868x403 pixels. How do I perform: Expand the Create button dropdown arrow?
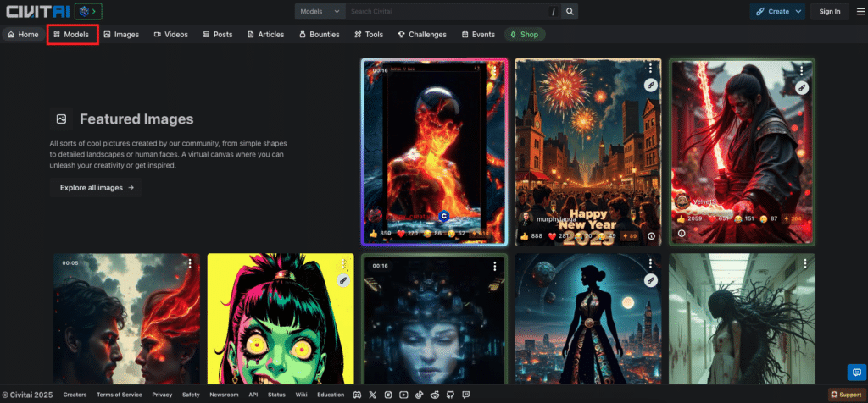(x=798, y=11)
